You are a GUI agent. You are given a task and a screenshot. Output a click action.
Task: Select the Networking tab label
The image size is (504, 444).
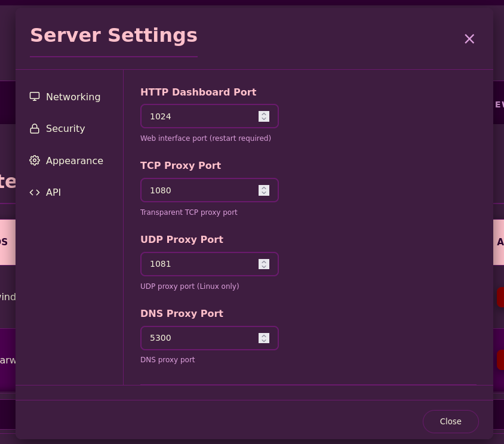pyautogui.click(x=73, y=97)
